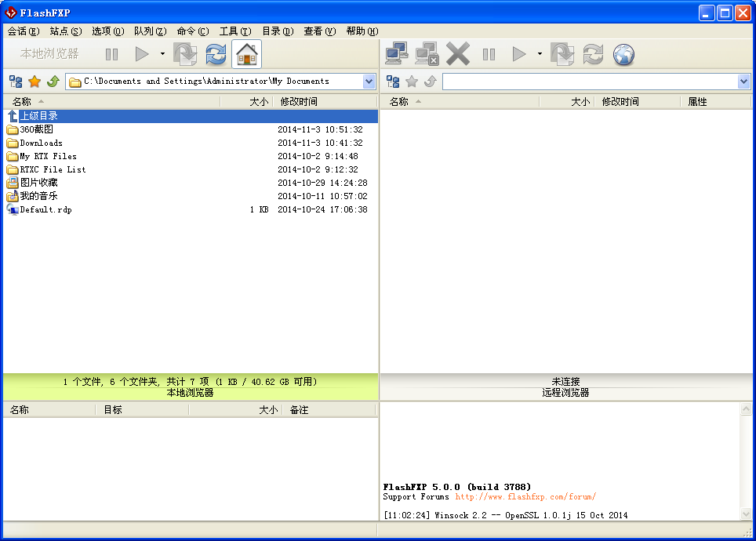Open the 工具 (Tools) menu

(x=234, y=31)
